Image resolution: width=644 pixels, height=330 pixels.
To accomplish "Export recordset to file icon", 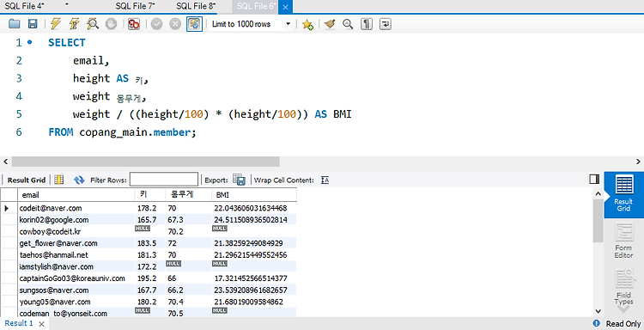I will 239,180.
